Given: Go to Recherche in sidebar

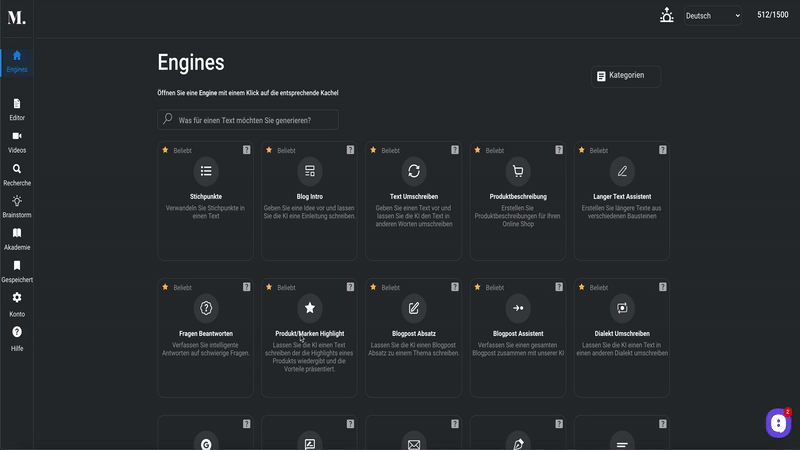Looking at the screenshot, I should tap(17, 175).
